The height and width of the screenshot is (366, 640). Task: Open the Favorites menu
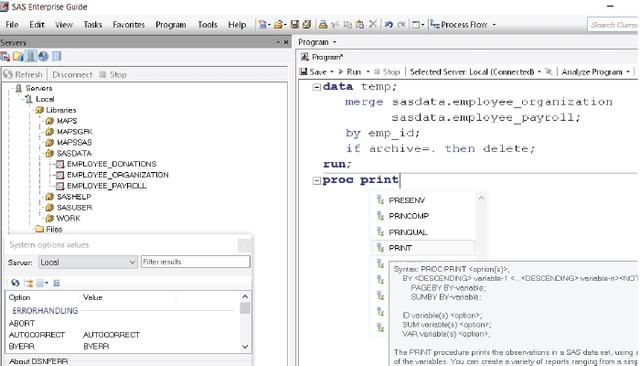[129, 25]
